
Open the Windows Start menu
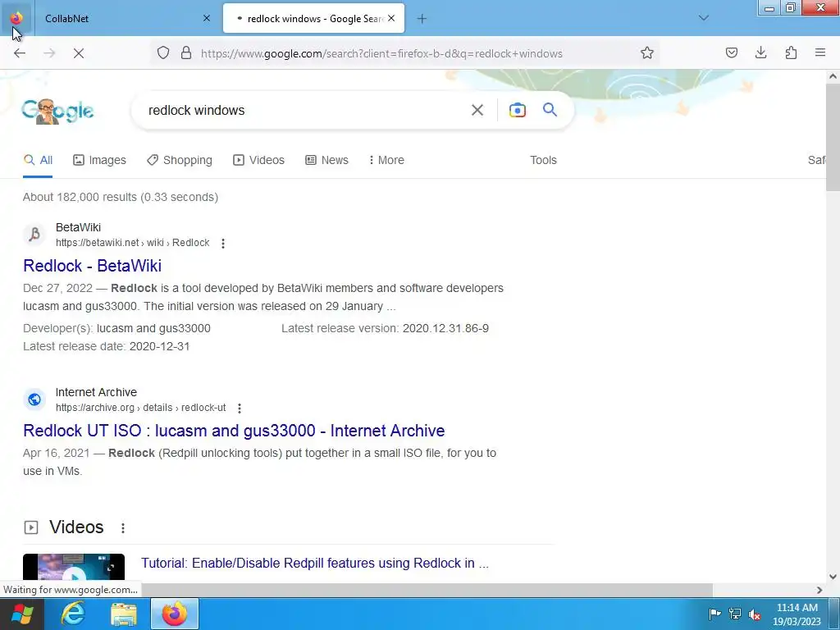click(22, 614)
